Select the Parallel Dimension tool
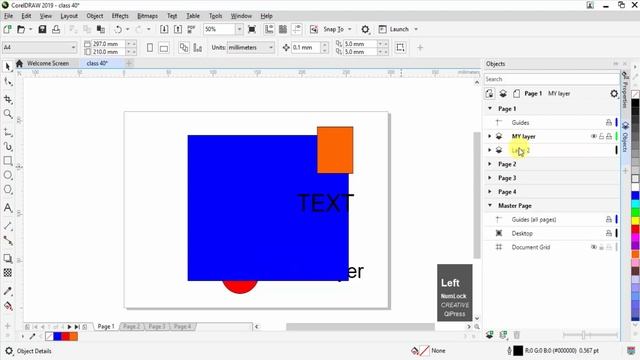640x360 pixels. pos(8,226)
